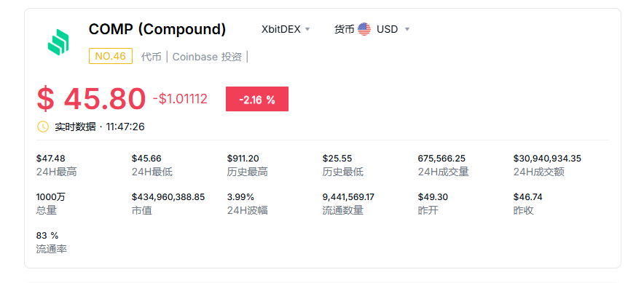Click the 历史最高 value $911.20
644x283 pixels.
[243, 159]
